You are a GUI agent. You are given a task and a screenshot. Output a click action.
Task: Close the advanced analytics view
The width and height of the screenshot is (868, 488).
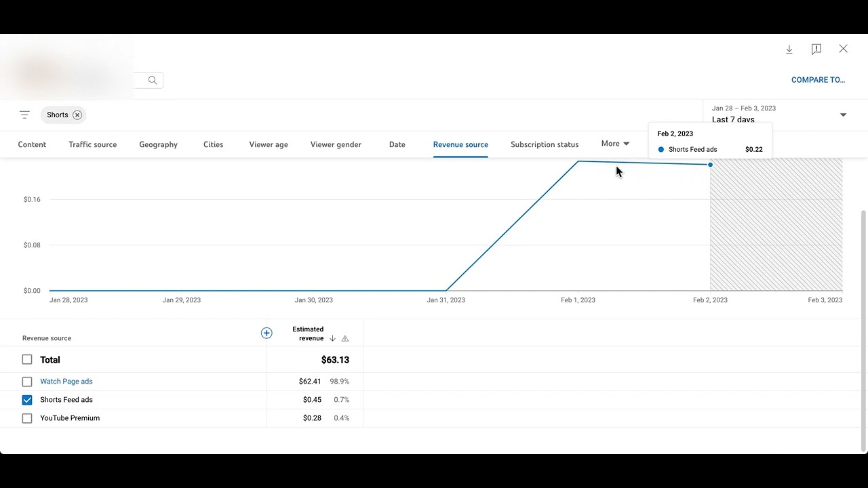(x=844, y=49)
